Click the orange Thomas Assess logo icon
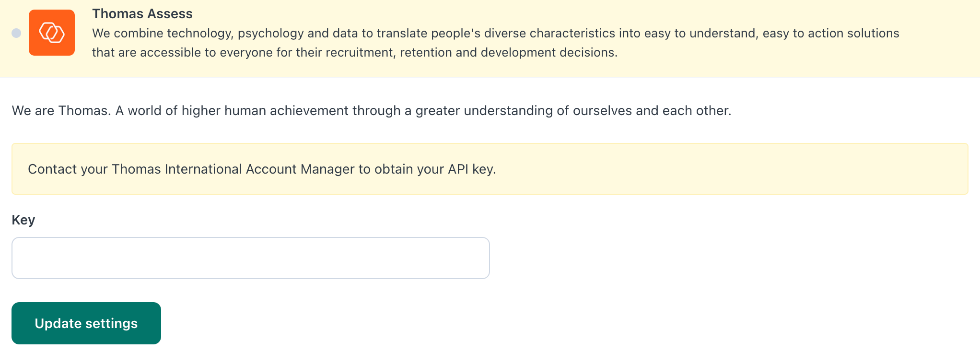The width and height of the screenshot is (980, 353). tap(52, 33)
